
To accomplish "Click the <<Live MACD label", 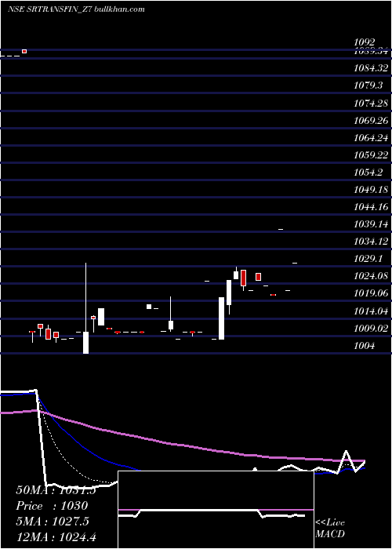I will (330, 528).
